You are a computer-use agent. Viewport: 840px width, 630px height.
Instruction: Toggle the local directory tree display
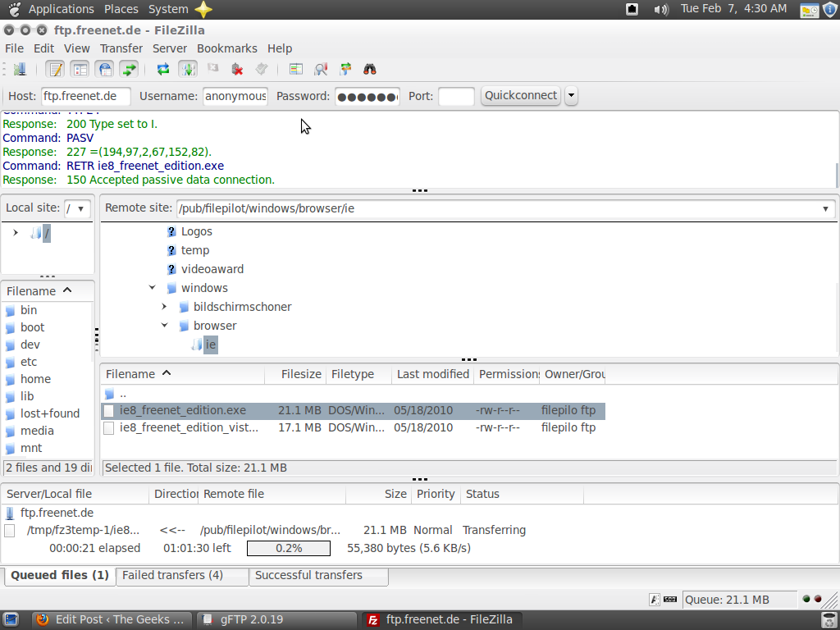click(x=80, y=69)
